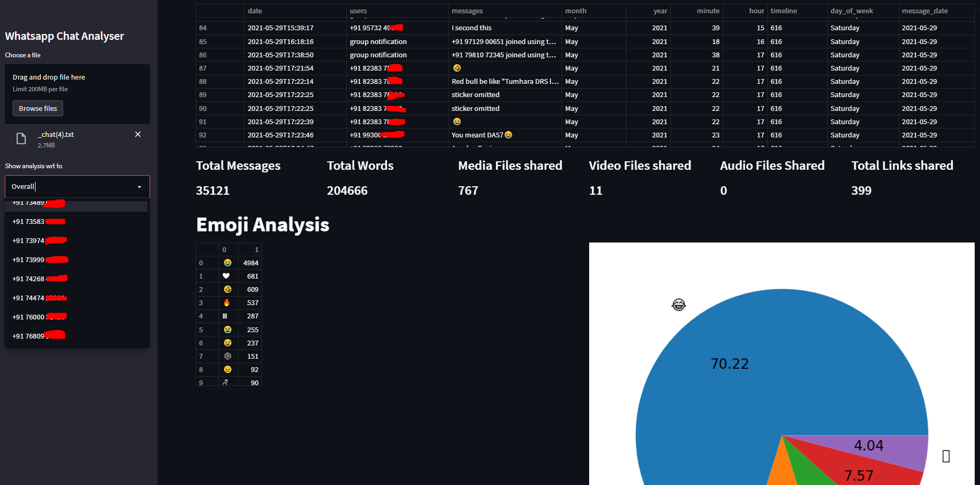
Task: Click the sad face emoji in row 8
Action: [227, 369]
